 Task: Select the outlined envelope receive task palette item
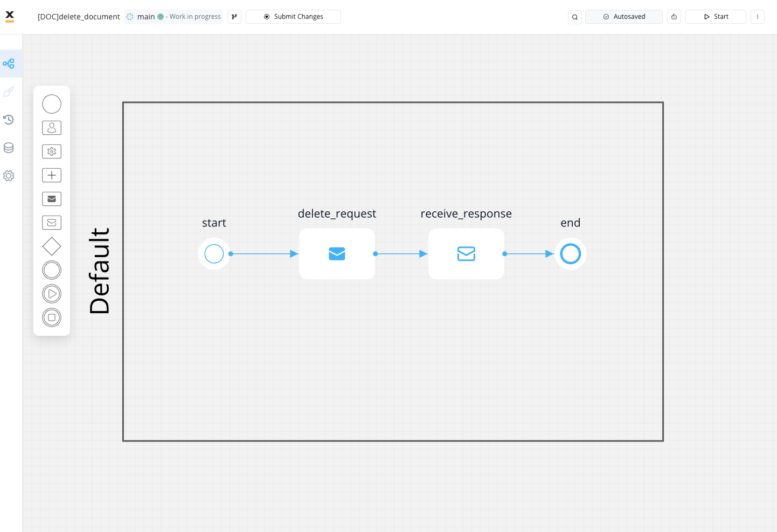click(x=52, y=223)
